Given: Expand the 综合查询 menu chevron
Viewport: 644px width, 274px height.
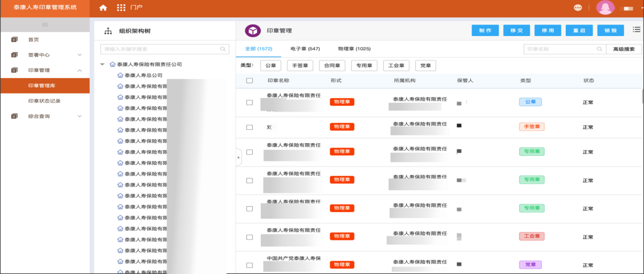Looking at the screenshot, I should pos(80,116).
